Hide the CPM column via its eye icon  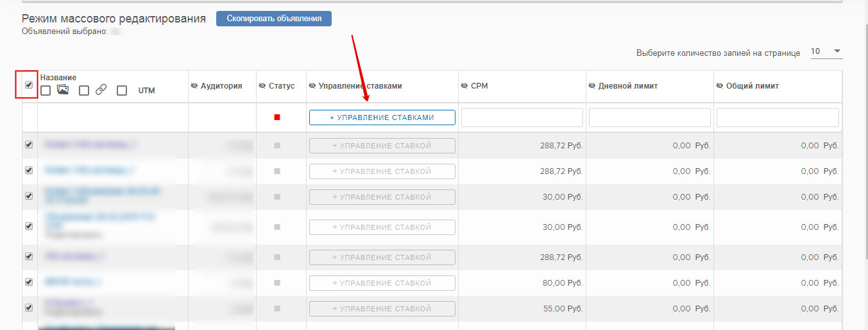(464, 86)
